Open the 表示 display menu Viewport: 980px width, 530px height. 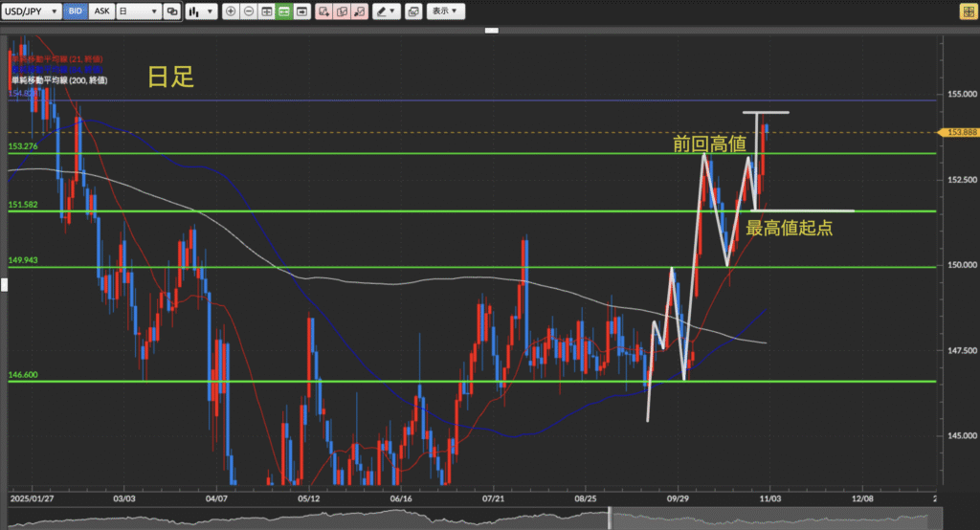444,11
